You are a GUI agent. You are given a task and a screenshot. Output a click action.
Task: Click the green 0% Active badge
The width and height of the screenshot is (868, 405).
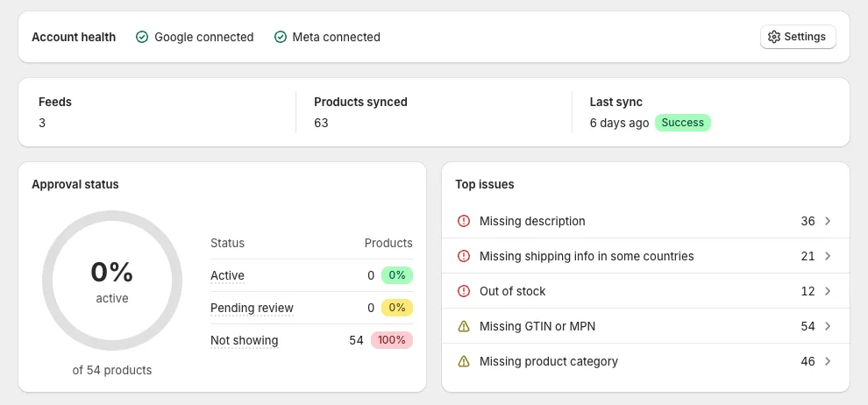397,275
